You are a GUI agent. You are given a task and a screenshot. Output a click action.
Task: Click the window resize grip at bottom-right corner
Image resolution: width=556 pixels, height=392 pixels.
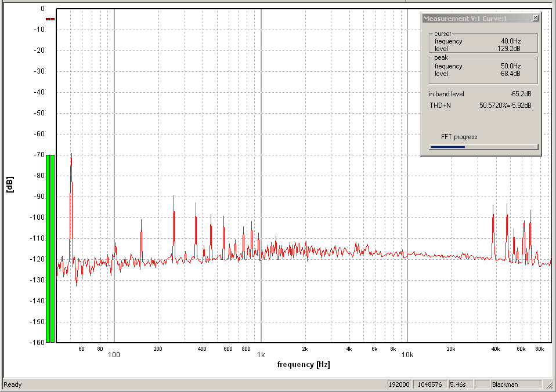pos(551,387)
